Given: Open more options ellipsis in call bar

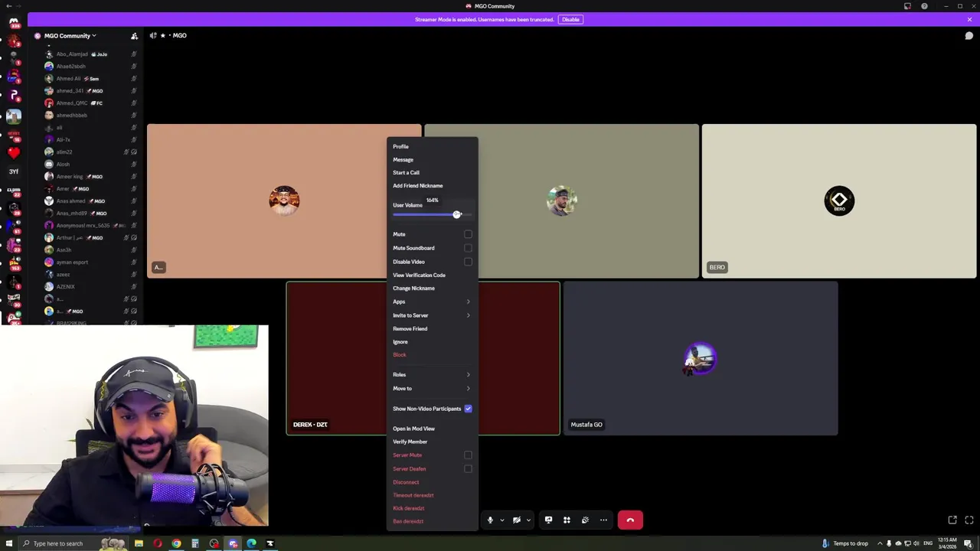Looking at the screenshot, I should [x=603, y=520].
